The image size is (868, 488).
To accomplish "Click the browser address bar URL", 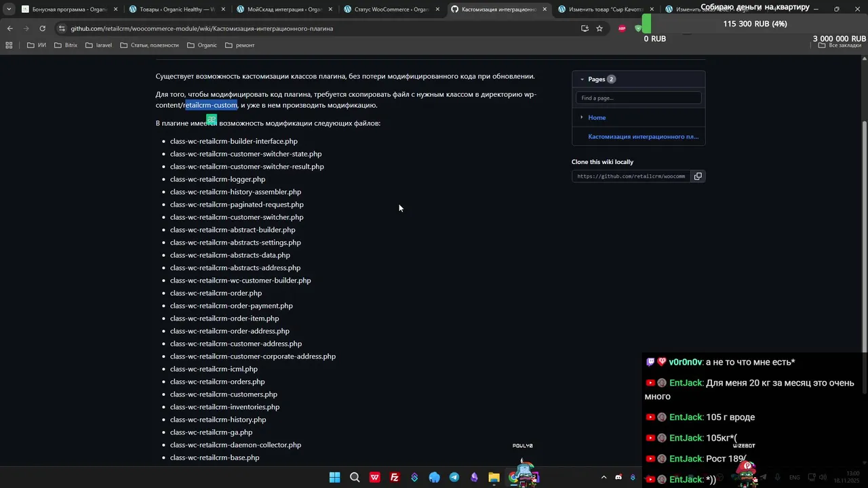I will [x=202, y=28].
